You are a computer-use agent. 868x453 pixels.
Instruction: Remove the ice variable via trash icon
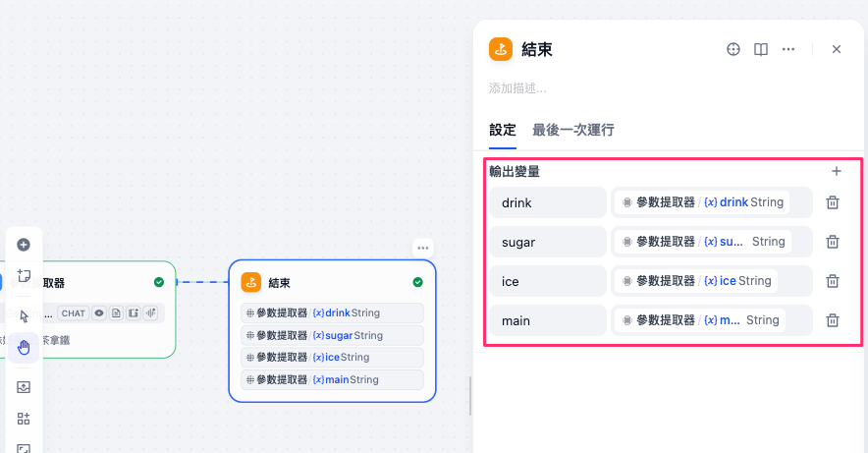coord(832,281)
